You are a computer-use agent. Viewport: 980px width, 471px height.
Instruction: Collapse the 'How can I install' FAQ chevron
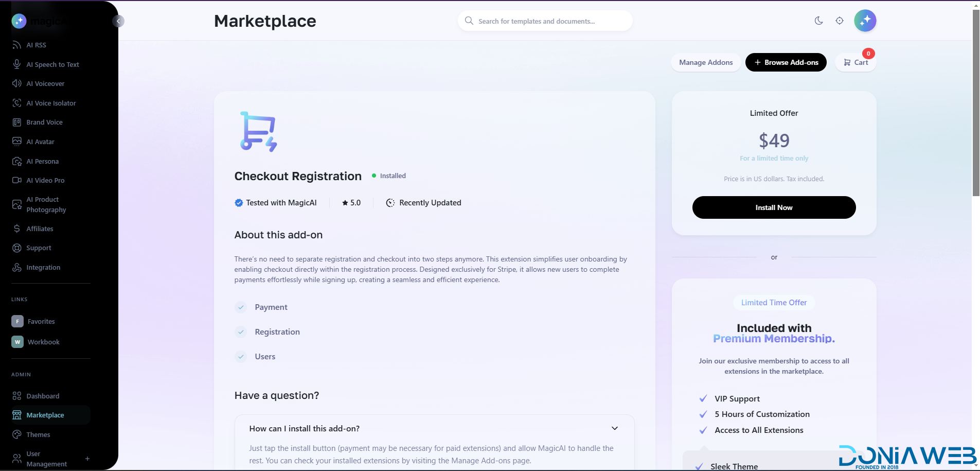pyautogui.click(x=614, y=428)
